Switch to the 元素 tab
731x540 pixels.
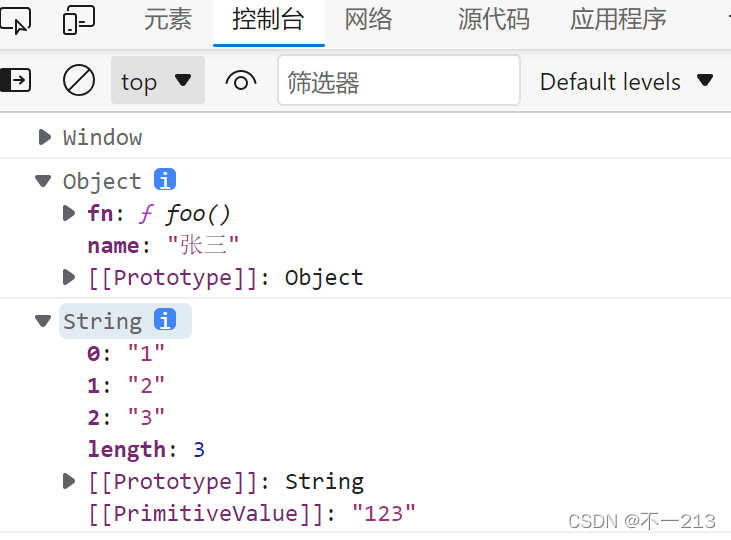tap(168, 19)
